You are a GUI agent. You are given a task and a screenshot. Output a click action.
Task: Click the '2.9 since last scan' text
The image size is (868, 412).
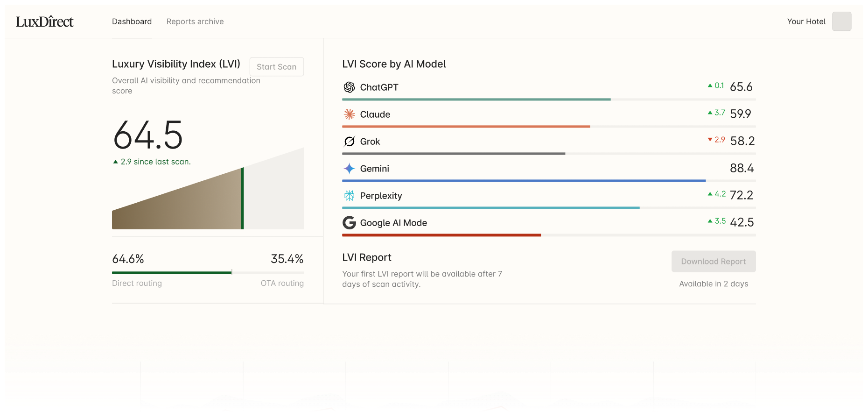point(152,162)
